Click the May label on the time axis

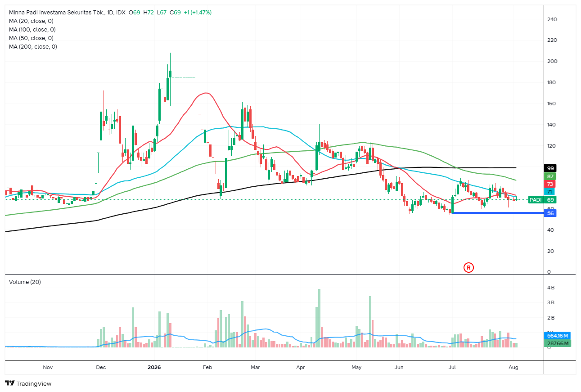pyautogui.click(x=356, y=367)
